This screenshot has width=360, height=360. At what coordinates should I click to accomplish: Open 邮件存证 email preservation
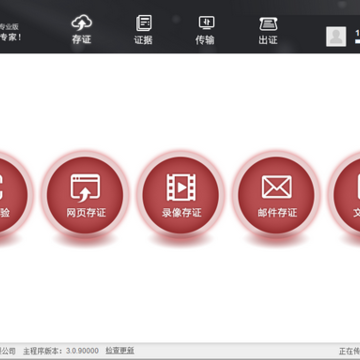pyautogui.click(x=277, y=195)
